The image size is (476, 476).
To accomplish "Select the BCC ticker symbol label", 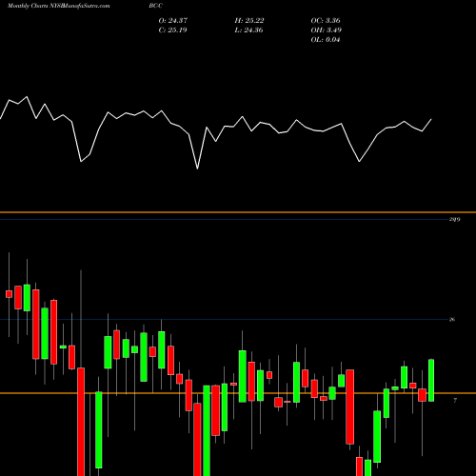I will [155, 6].
